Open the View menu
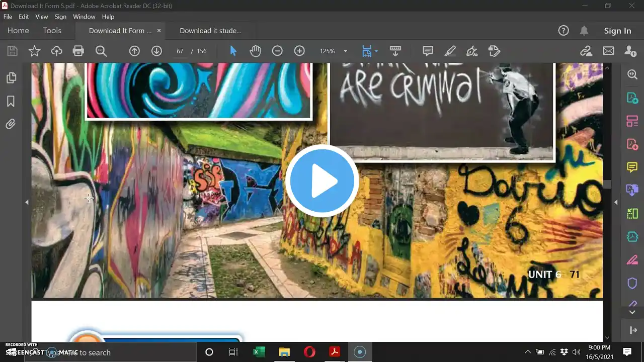This screenshot has height=362, width=644. 42,17
